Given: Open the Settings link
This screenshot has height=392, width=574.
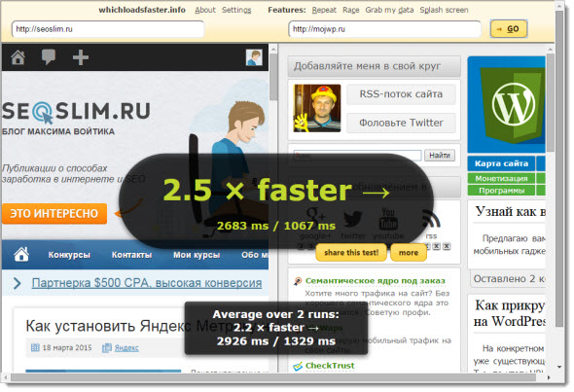Looking at the screenshot, I should pos(236,10).
